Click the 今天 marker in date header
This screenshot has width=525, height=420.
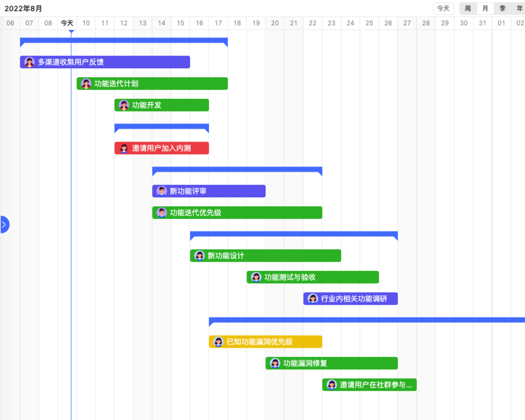pyautogui.click(x=67, y=23)
